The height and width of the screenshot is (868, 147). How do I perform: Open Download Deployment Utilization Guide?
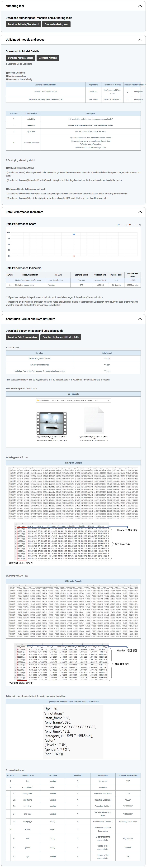tap(61, 337)
